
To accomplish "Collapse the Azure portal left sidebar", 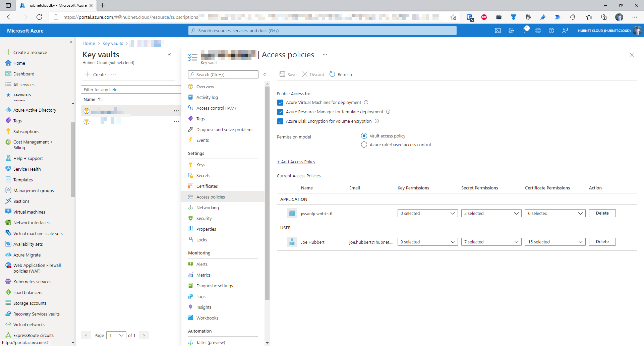I will [x=71, y=42].
